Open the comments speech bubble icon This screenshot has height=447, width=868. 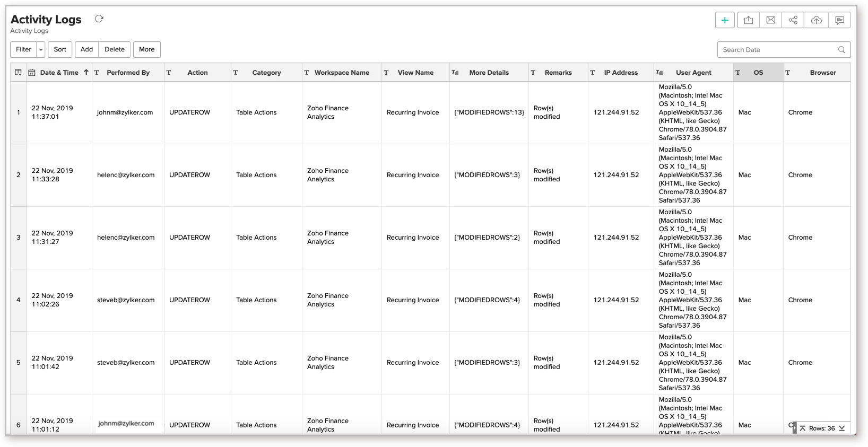[839, 20]
